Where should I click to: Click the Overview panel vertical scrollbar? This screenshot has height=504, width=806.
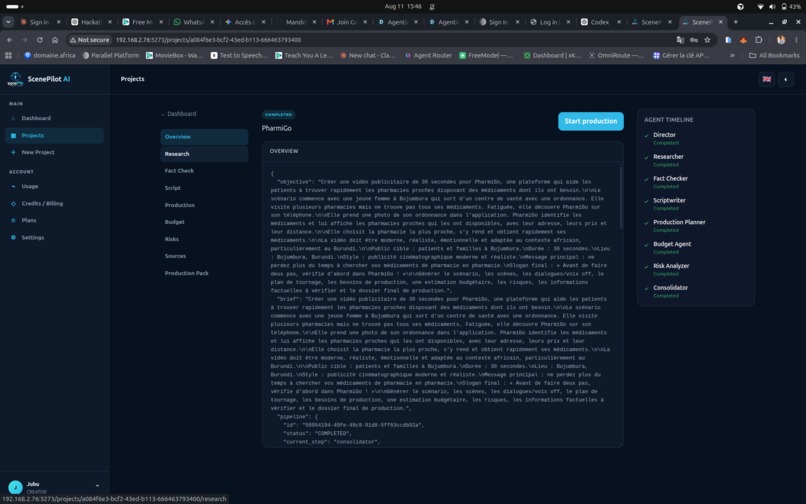click(x=621, y=198)
